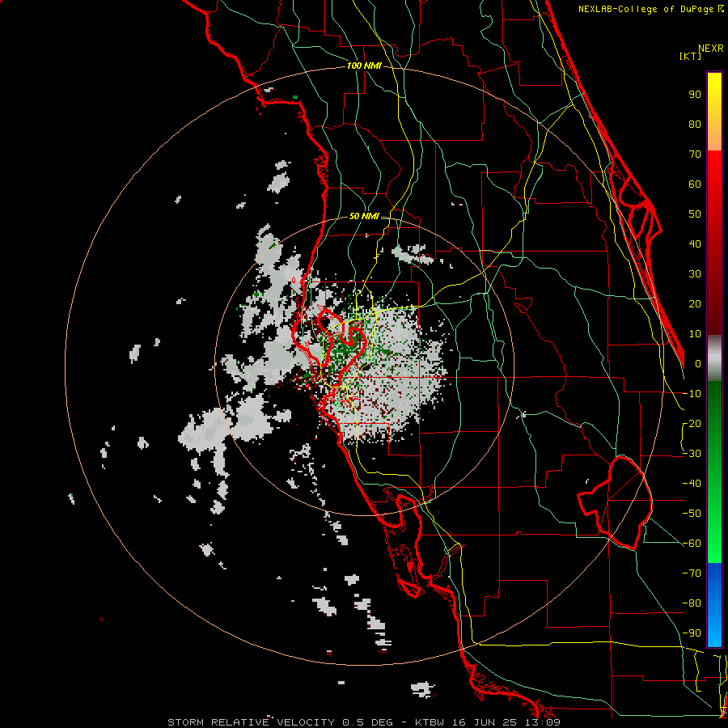Click the 0 value on the velocity scale

[x=698, y=363]
